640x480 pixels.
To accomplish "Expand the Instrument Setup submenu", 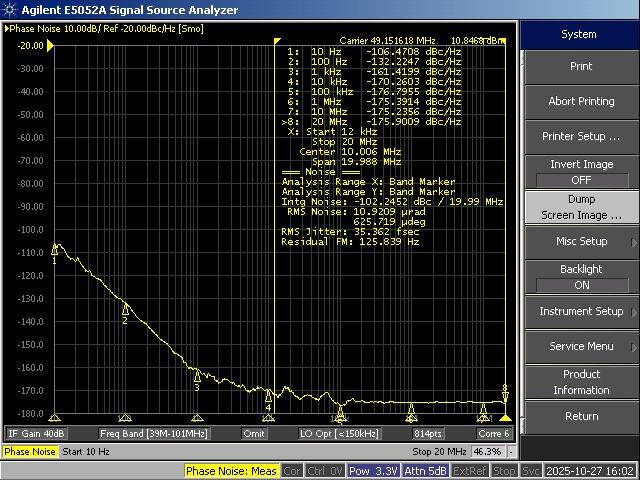I will (x=581, y=311).
